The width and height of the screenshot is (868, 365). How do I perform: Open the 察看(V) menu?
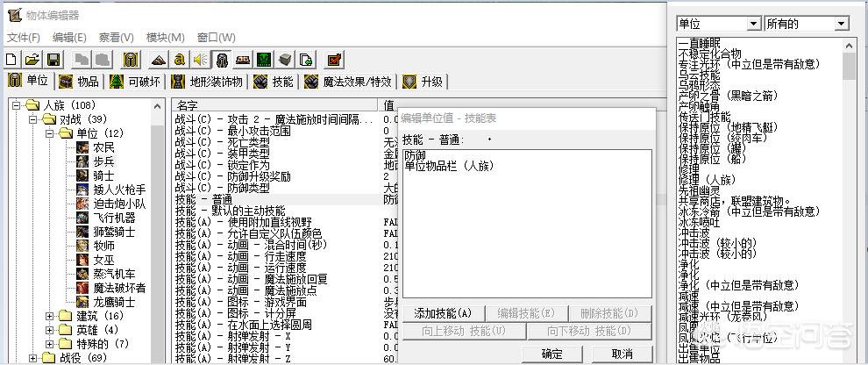(x=117, y=38)
